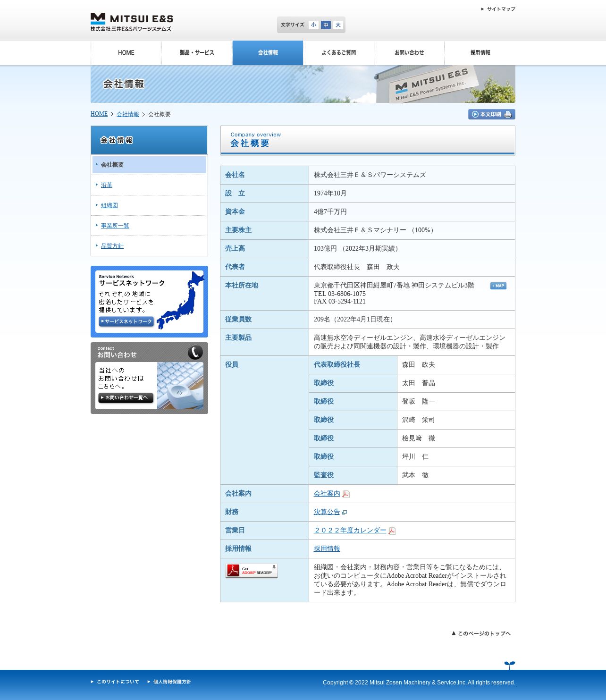The width and height of the screenshot is (606, 700).
Task: Open 組織図 in the sidebar menu
Action: [x=109, y=205]
